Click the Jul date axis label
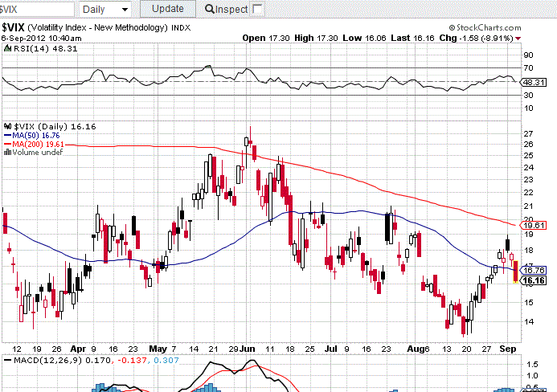This screenshot has height=392, width=557. point(330,349)
